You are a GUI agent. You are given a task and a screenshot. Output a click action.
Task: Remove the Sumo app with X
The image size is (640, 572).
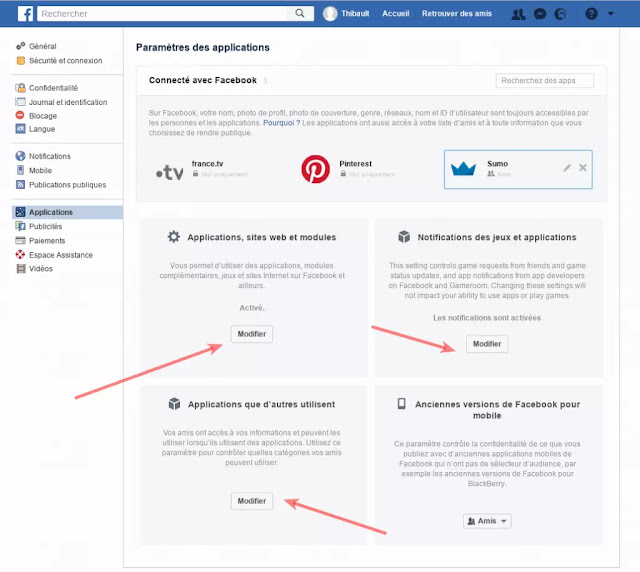click(583, 167)
